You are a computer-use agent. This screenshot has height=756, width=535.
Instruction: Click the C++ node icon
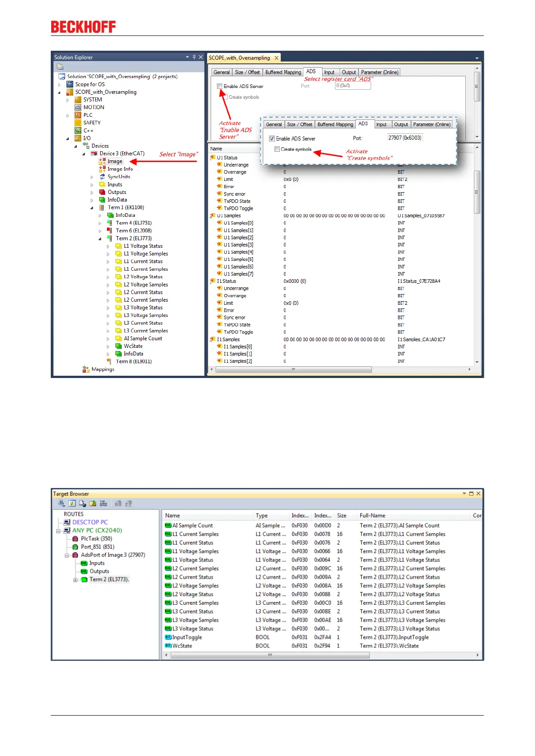tap(78, 130)
